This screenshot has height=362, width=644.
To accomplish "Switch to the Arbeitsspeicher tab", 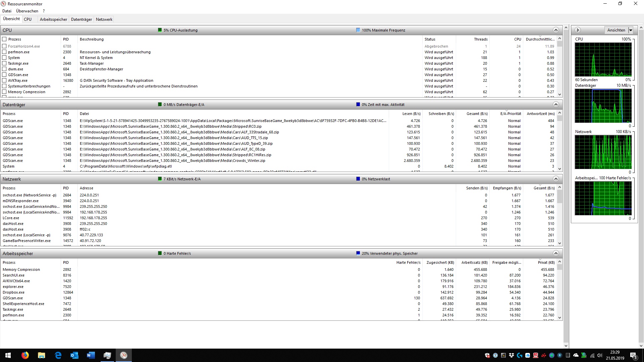I will (53, 19).
